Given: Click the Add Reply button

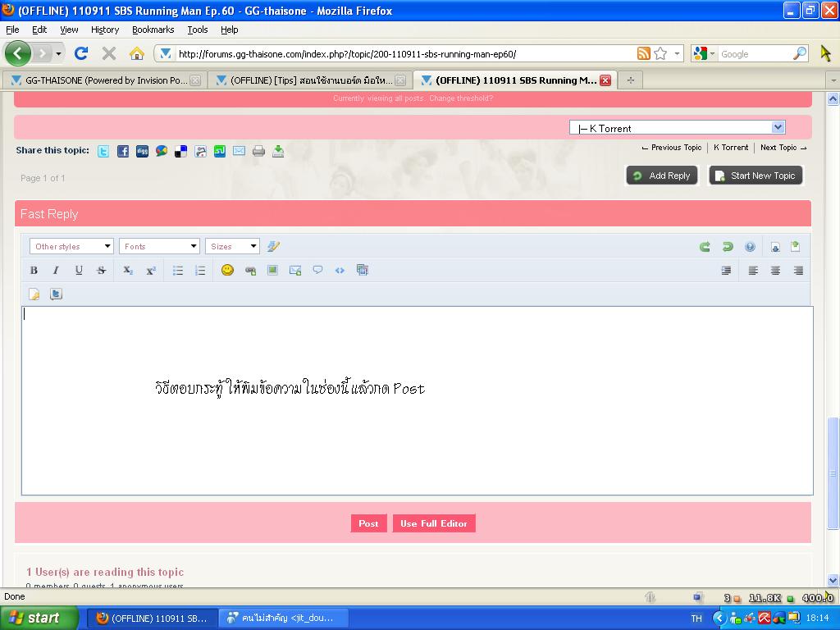Looking at the screenshot, I should pos(662,176).
